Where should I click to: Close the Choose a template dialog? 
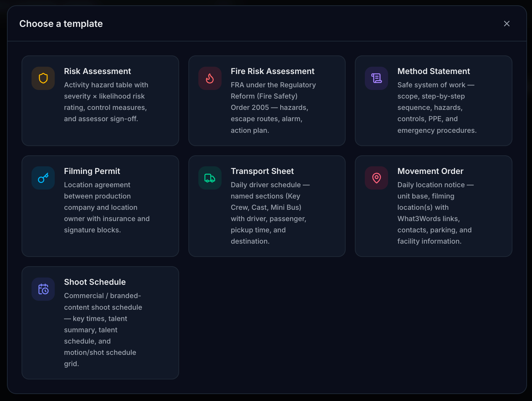pyautogui.click(x=506, y=24)
